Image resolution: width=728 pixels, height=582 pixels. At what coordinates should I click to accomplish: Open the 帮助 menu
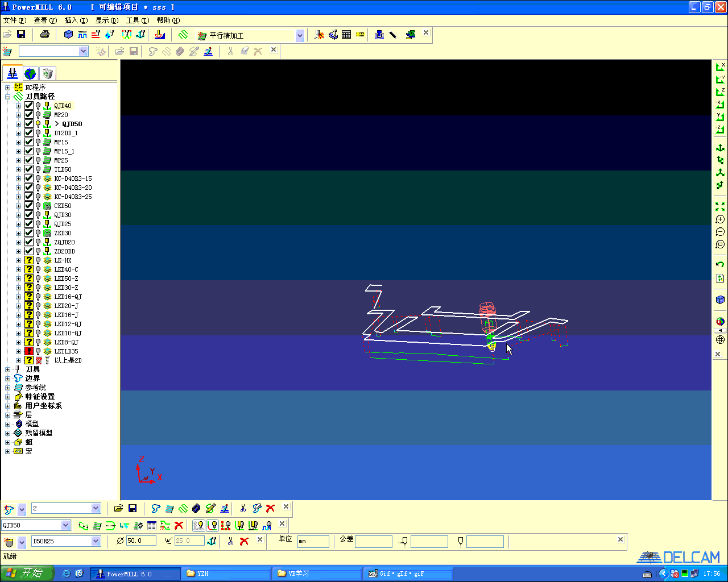[x=168, y=20]
